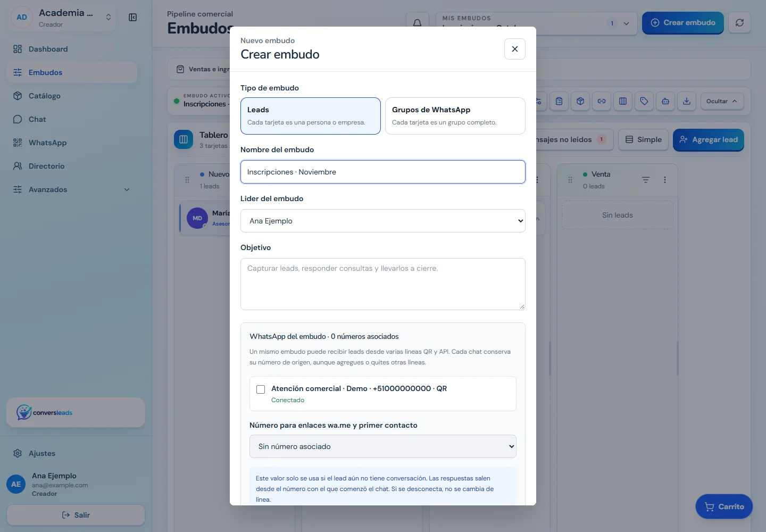
Task: Open Catálogo in the sidebar
Action: [72, 96]
